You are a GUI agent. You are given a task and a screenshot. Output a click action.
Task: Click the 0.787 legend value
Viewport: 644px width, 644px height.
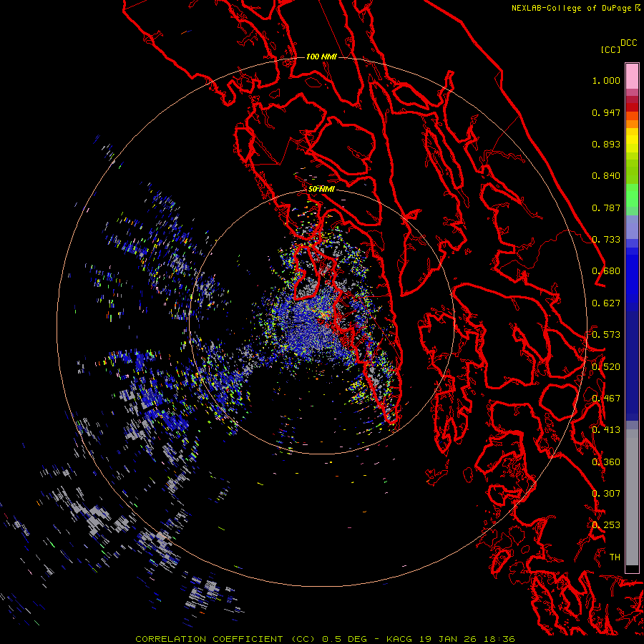point(606,208)
